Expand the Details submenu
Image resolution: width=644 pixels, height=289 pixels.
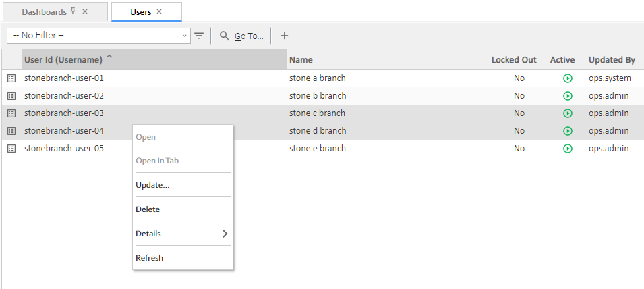coord(182,234)
